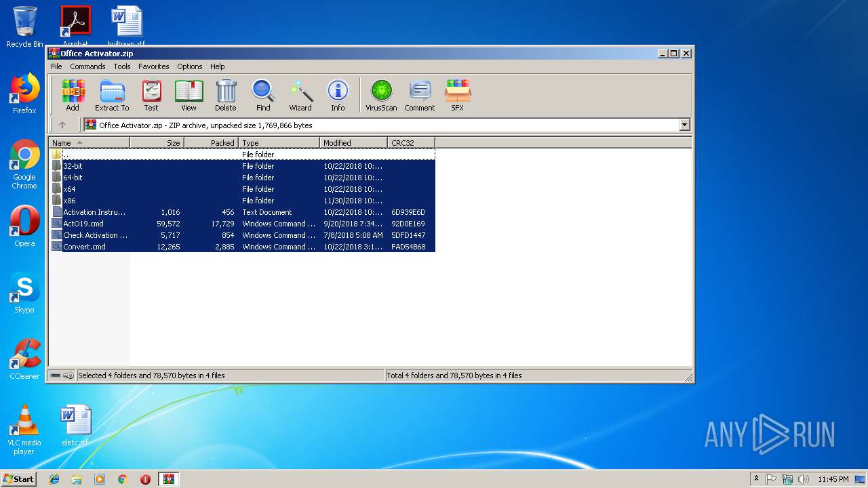The width and height of the screenshot is (868, 488).
Task: Open Recycle Bin on desktop
Action: [x=24, y=27]
